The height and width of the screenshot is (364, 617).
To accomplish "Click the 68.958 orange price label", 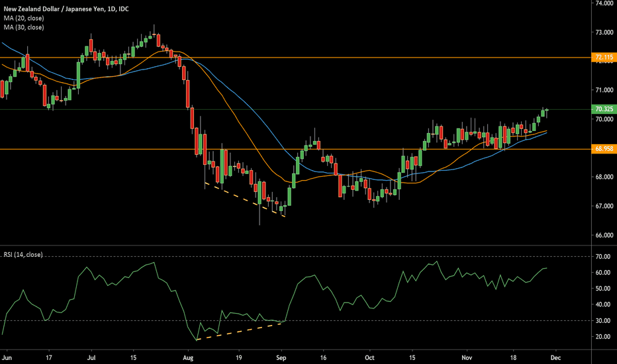I will [x=603, y=149].
